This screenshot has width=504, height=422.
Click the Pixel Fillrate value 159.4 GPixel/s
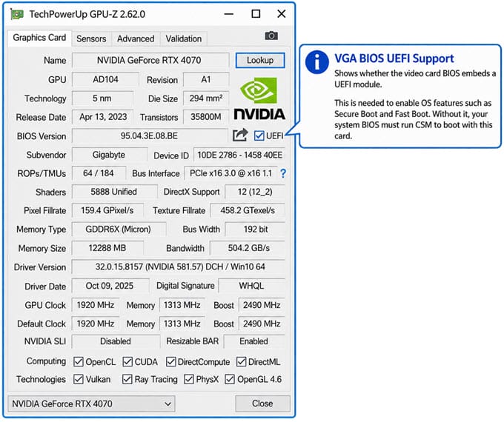coord(107,211)
